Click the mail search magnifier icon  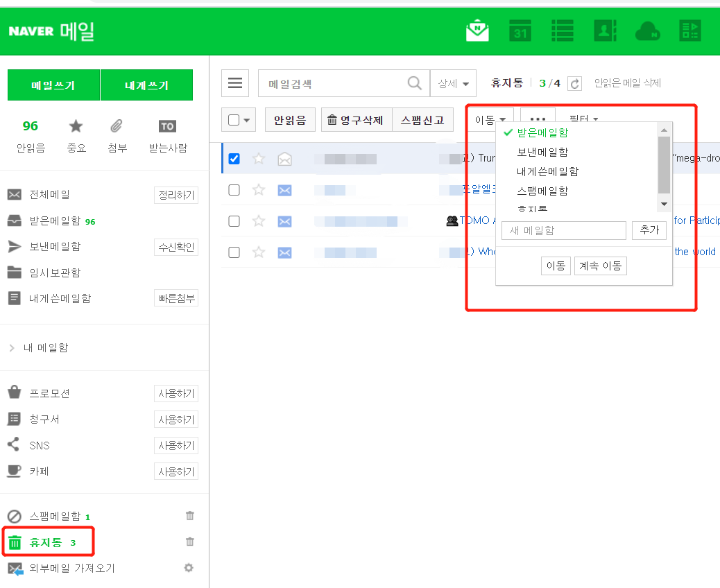[414, 83]
